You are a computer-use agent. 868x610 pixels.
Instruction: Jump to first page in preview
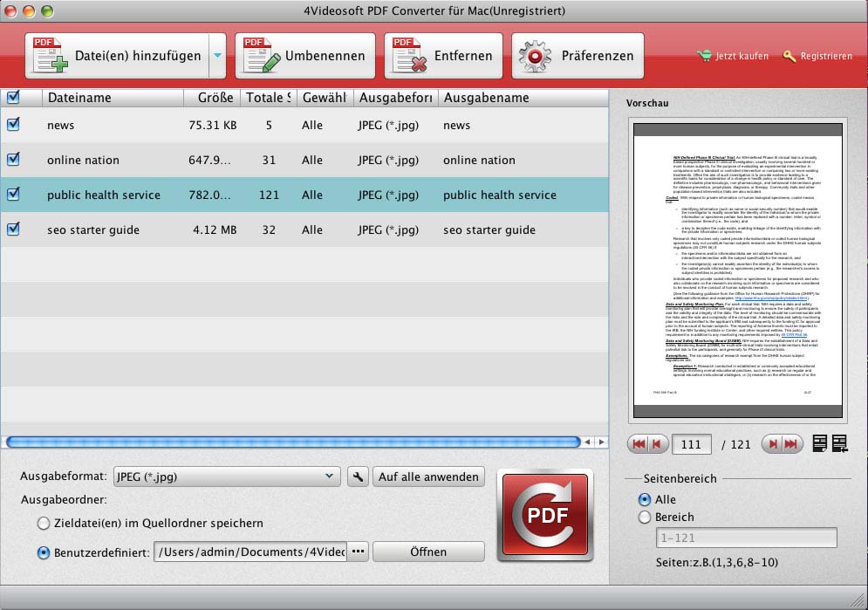click(638, 444)
